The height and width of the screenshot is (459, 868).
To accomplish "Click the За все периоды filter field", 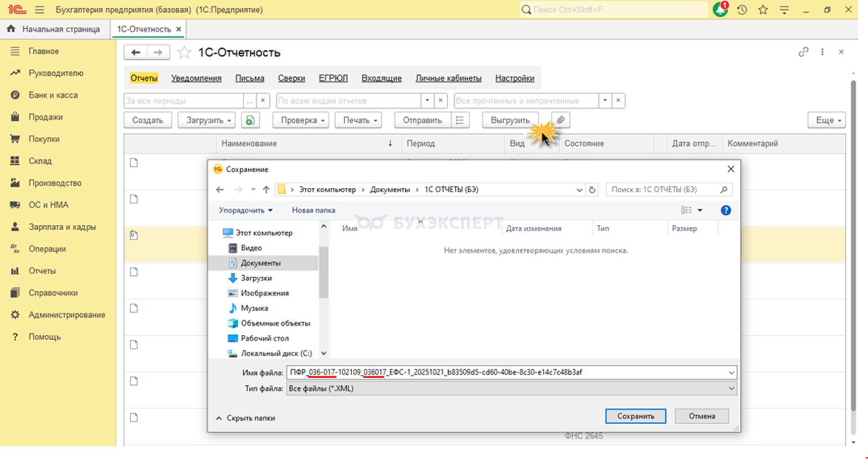I will tap(183, 100).
